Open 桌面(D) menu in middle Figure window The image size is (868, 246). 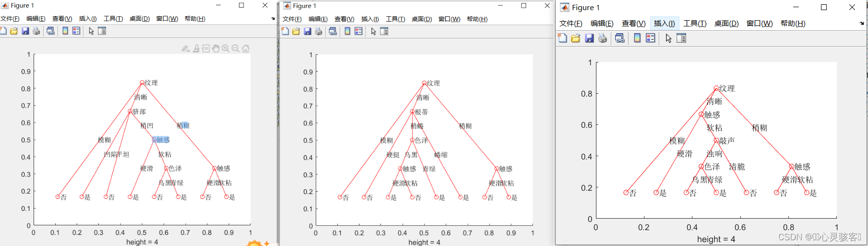coord(422,19)
